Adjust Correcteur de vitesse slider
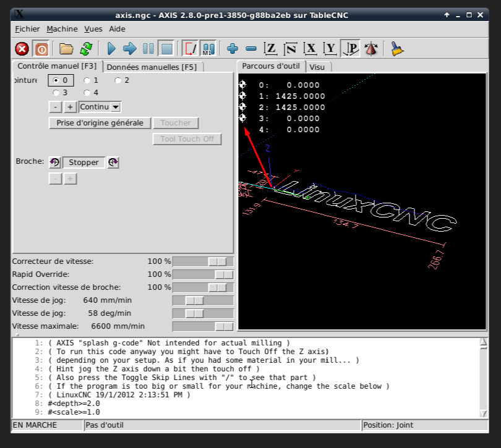Screen dimensions: 501x448 point(203,261)
